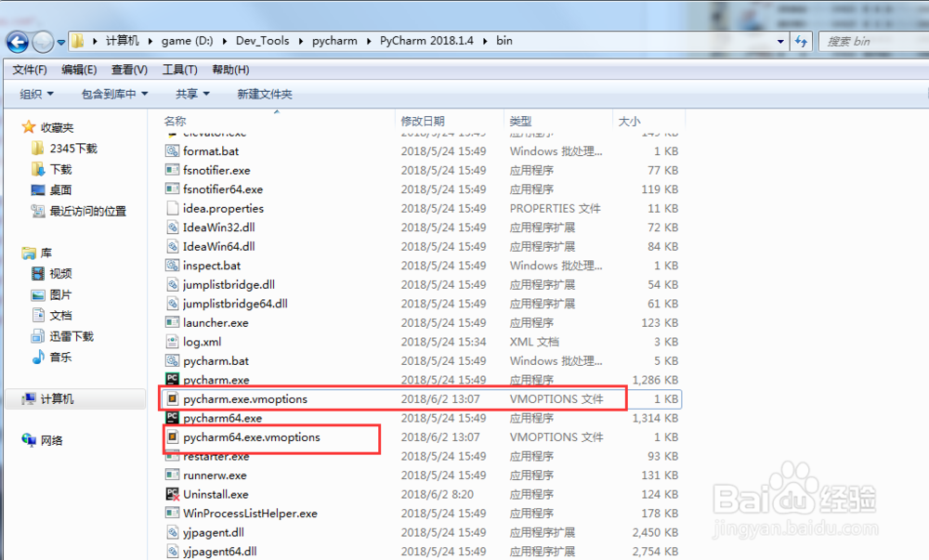Click 新建文件夹 button
Viewport: 929px width, 560px height.
[x=264, y=94]
